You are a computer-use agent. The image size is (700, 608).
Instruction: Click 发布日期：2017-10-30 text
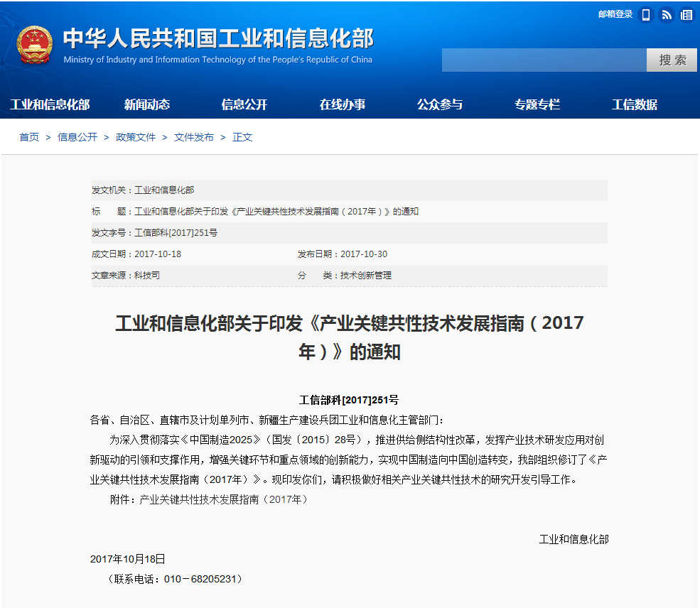pos(343,254)
